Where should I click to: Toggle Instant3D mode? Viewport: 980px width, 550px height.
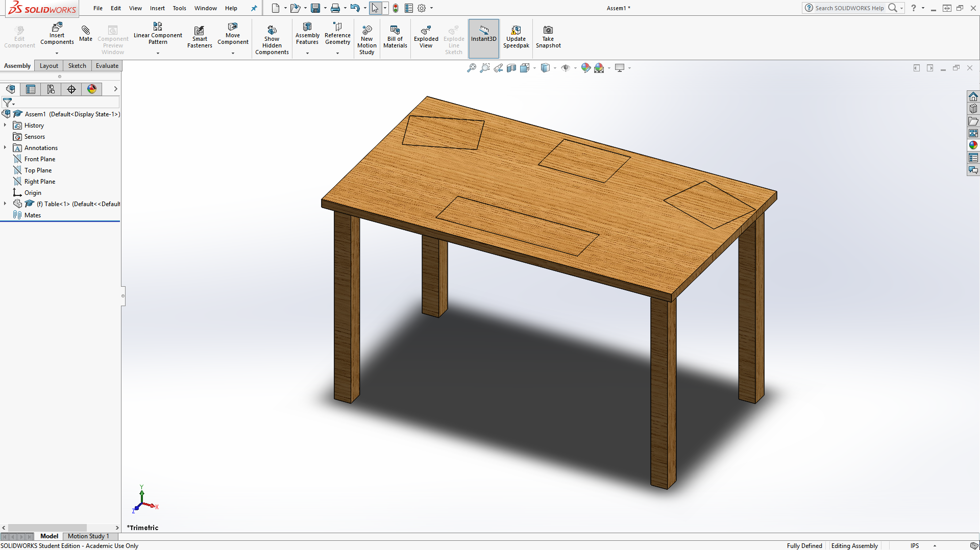(484, 39)
